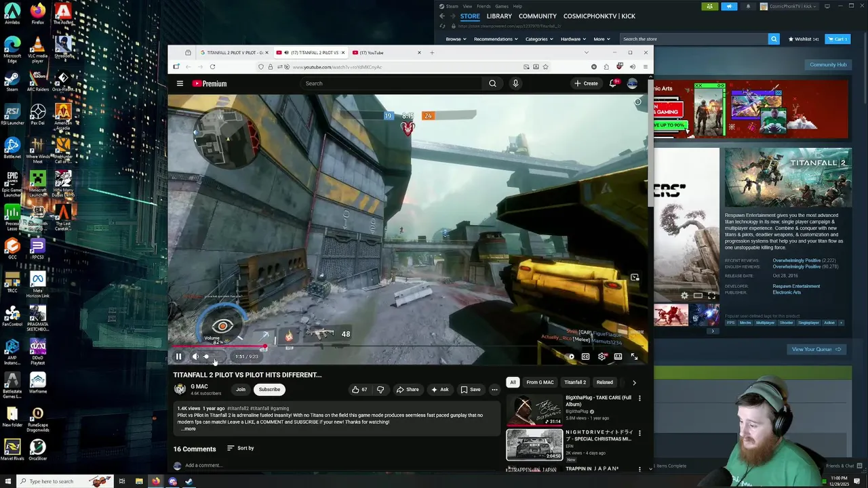This screenshot has height=488, width=868.
Task: Open the YouTube hamburger guide menu
Action: coord(180,83)
